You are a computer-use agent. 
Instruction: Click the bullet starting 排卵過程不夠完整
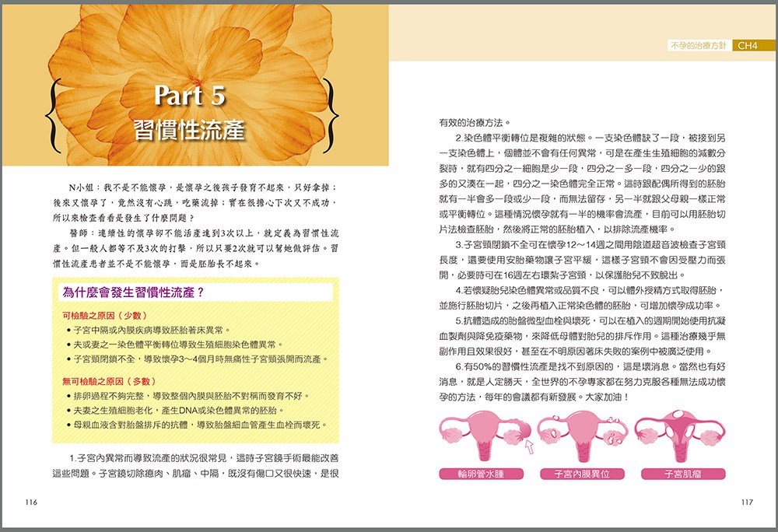(188, 396)
